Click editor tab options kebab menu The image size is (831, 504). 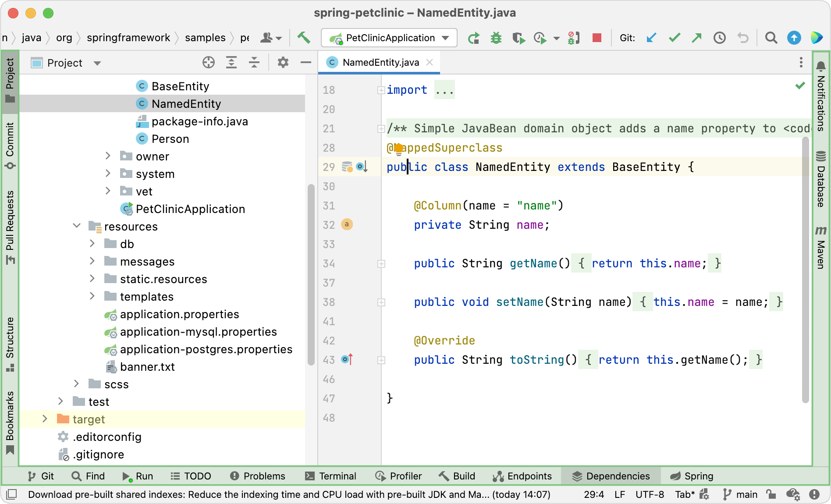pos(801,63)
